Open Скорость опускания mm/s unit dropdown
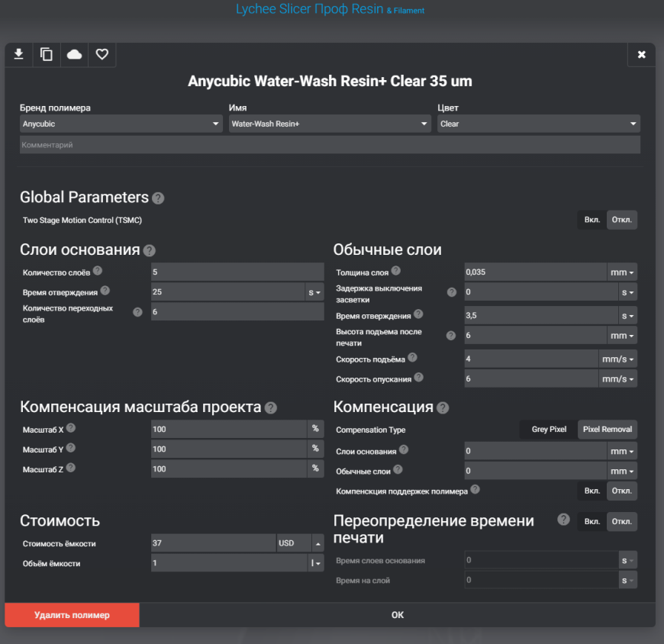This screenshot has width=664, height=644. pos(617,379)
